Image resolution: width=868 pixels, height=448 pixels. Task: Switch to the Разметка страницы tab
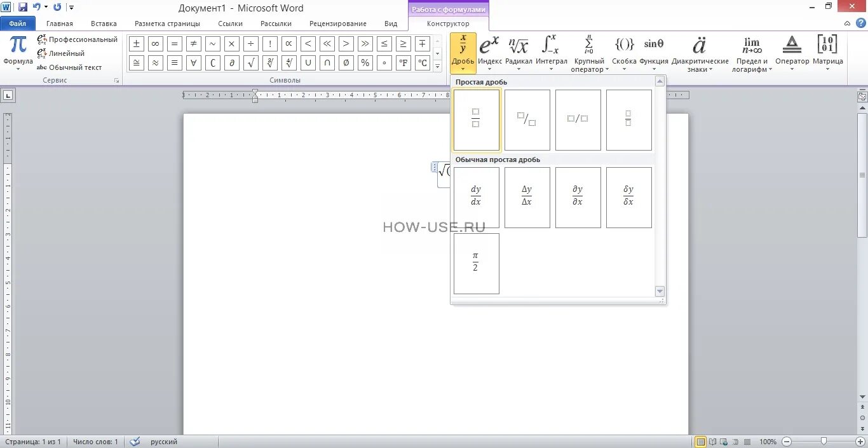point(167,24)
